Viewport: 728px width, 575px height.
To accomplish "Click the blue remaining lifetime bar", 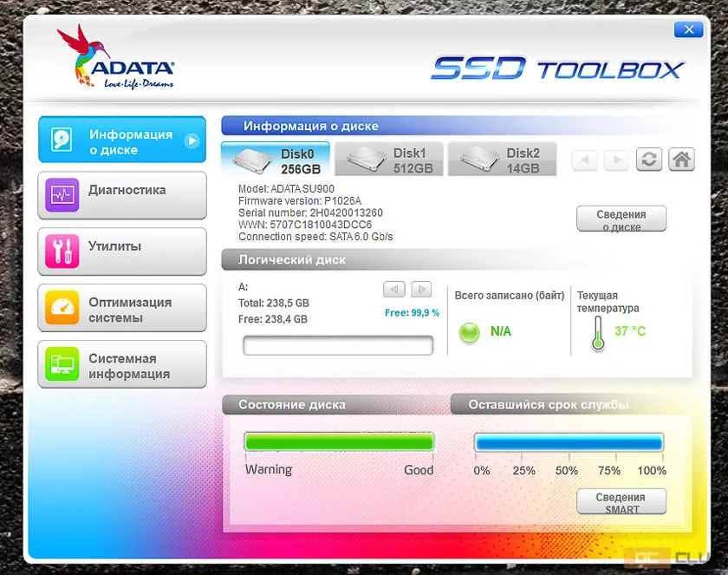I will coord(569,442).
